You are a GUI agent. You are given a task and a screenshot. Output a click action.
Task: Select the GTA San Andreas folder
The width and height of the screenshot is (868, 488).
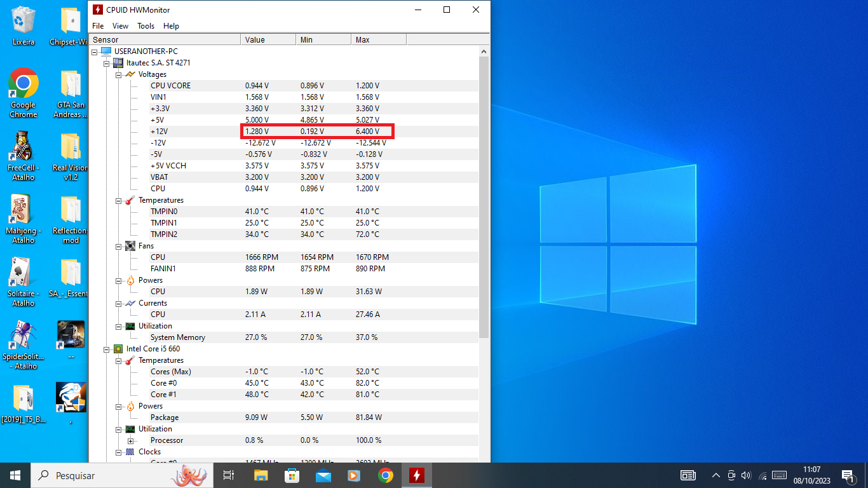tap(71, 93)
